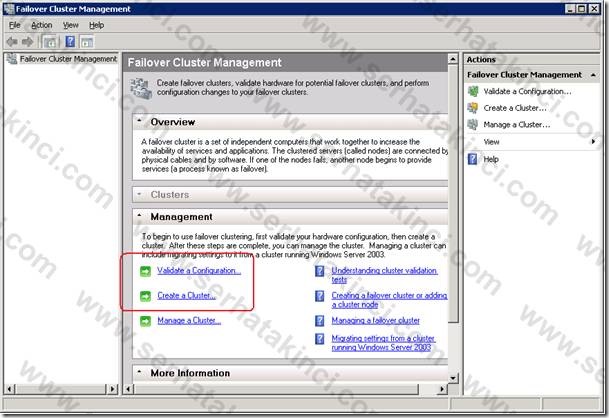Screen dimensions: 609x418
Task: Click help icon beside Managing a failover cluster
Action: click(x=320, y=321)
